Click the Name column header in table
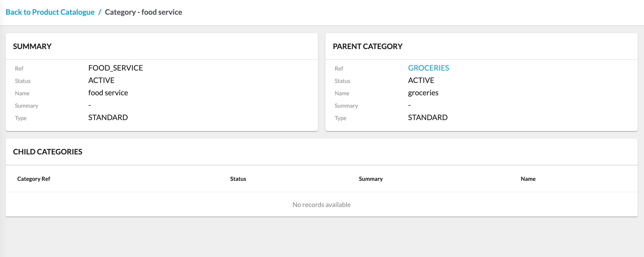Image resolution: width=644 pixels, height=257 pixels. [x=528, y=179]
